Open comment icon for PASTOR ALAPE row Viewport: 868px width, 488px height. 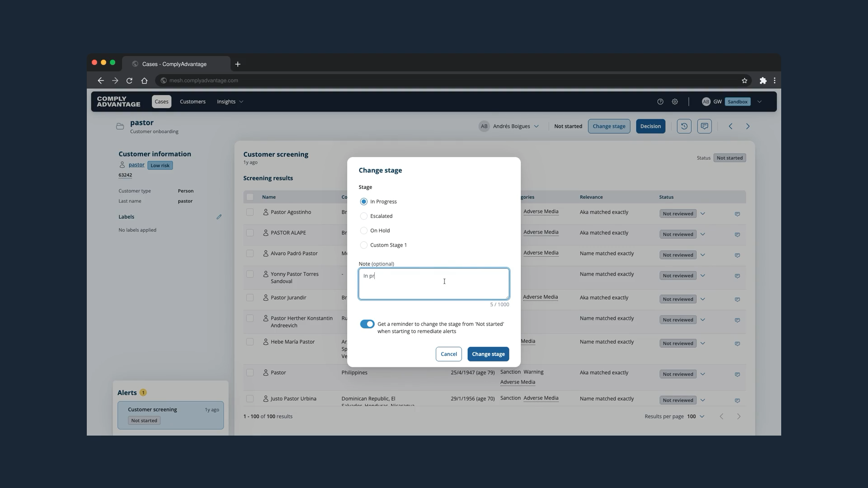[737, 235]
